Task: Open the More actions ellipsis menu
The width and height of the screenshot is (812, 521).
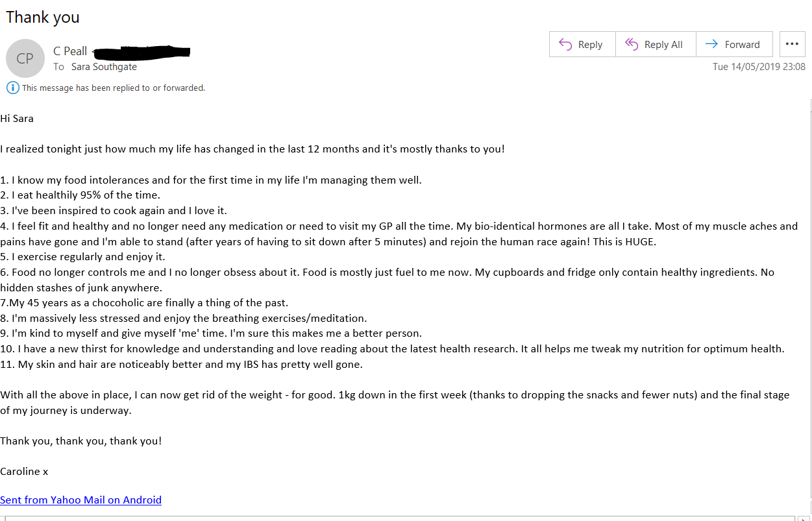Action: pyautogui.click(x=792, y=44)
